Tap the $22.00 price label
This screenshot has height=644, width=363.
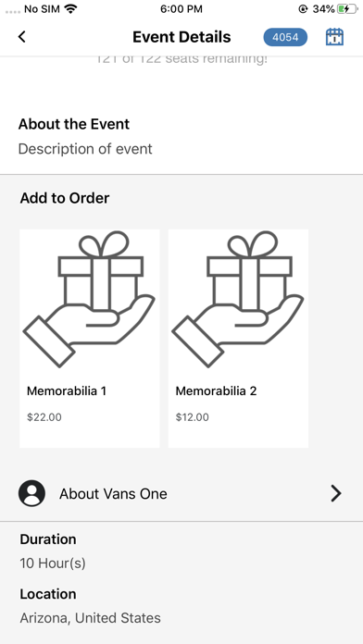(44, 417)
